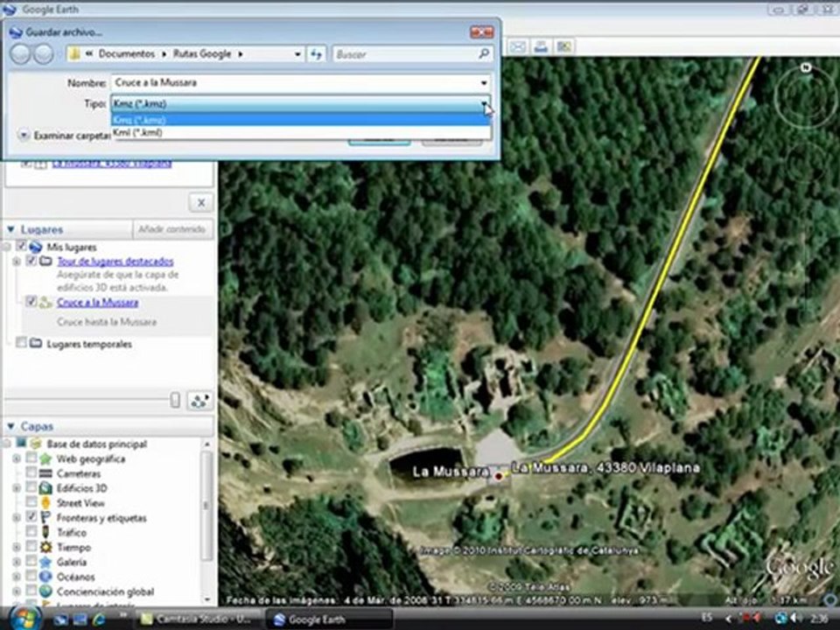Viewport: 840px width, 630px height.
Task: Click the Tráfico traffic light icon
Action: pos(46,533)
